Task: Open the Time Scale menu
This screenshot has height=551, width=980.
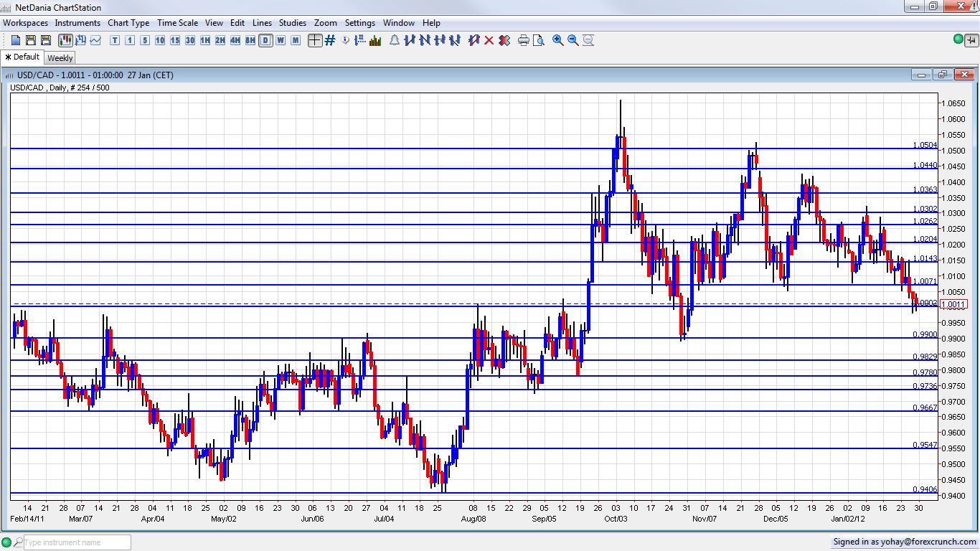Action: 177,23
